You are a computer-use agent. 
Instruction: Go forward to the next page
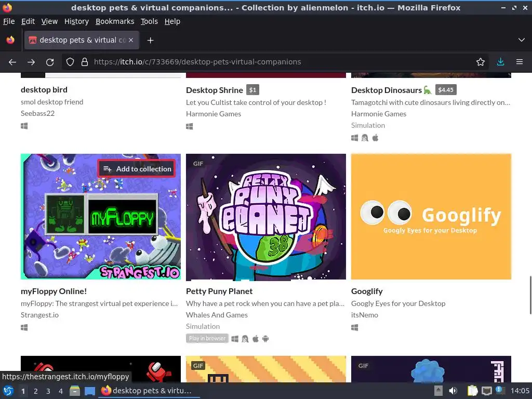coord(31,62)
